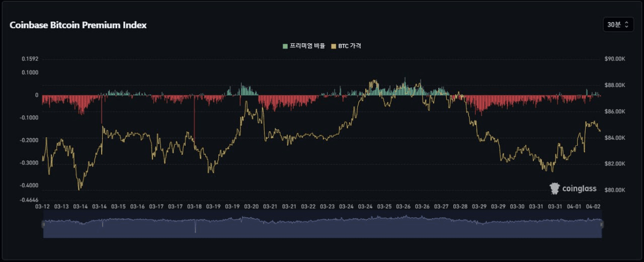Click the 03-16 date axis label

[137, 207]
